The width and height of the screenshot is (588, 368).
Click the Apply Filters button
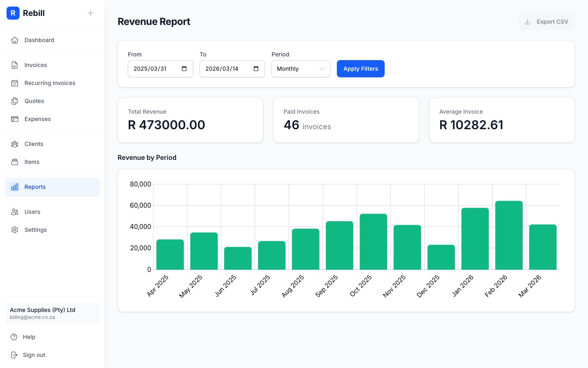(361, 69)
